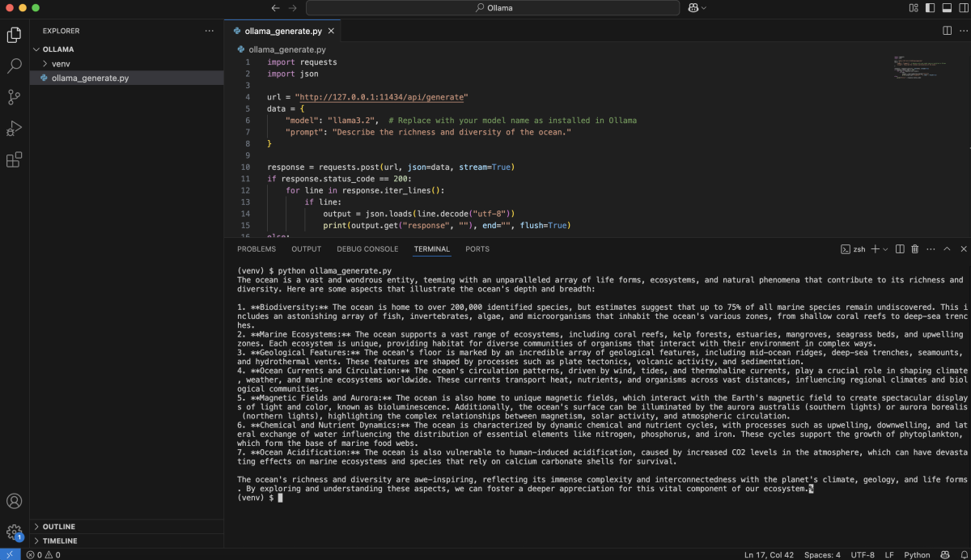The image size is (971, 560).
Task: Click the zsh terminal profile label
Action: pyautogui.click(x=853, y=249)
